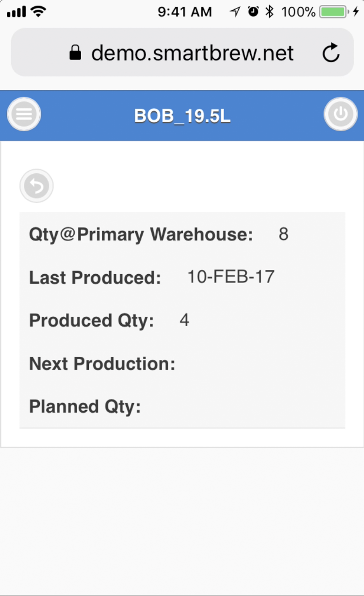
Task: Click the Produced Qty label
Action: (92, 321)
